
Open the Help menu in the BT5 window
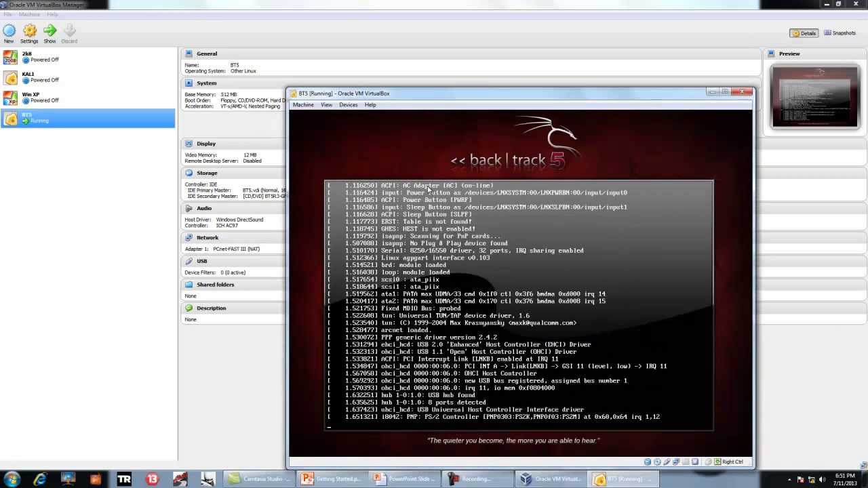(370, 105)
